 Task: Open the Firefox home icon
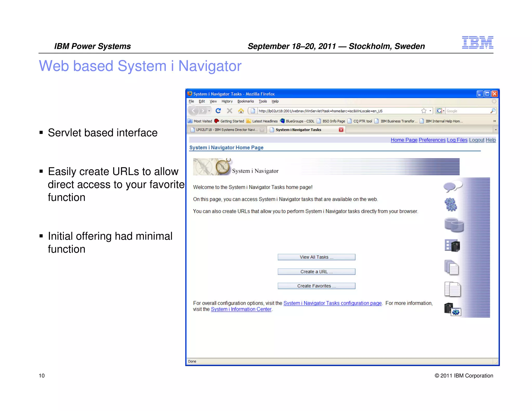(241, 111)
